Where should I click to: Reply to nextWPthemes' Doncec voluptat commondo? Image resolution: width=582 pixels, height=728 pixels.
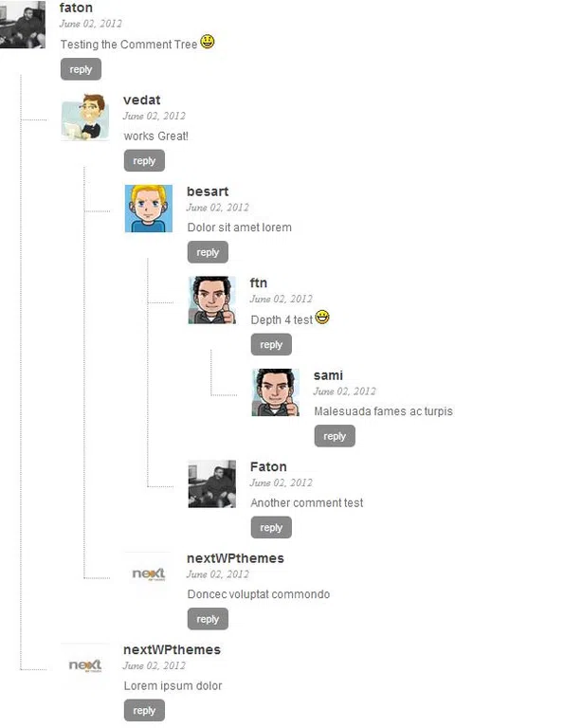pyautogui.click(x=208, y=619)
